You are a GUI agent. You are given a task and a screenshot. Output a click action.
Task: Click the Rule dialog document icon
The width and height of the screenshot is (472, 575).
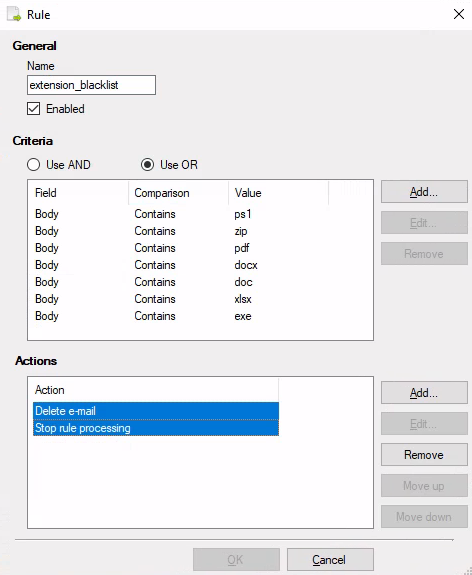pos(14,15)
